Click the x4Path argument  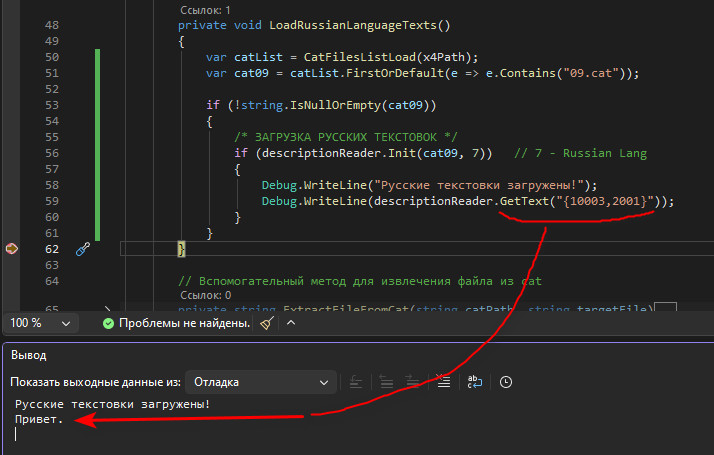(444, 57)
